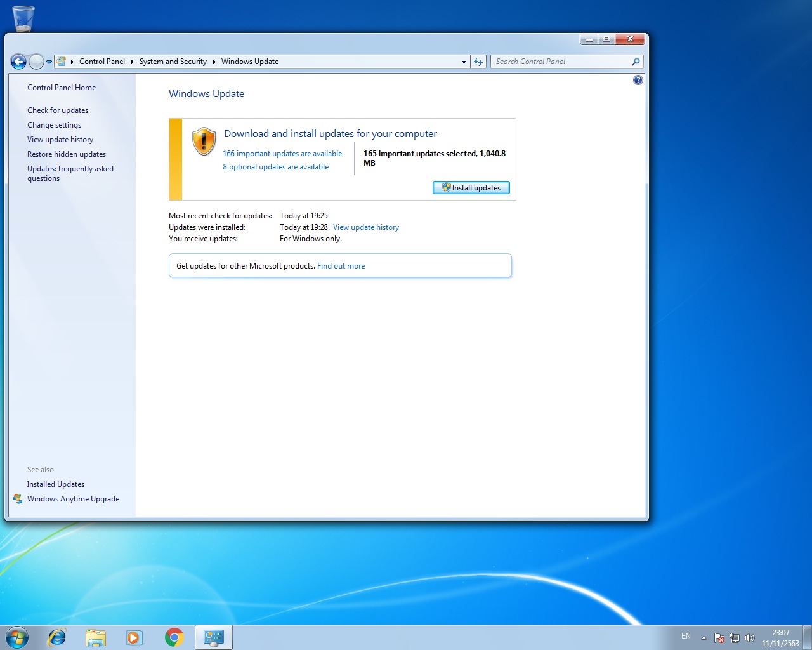Expand System and Security breadcrumb arrow

214,62
